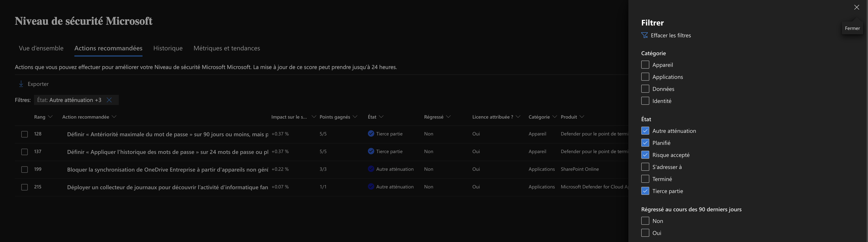Screen dimensions: 868x242
Task: Switch to the Historique tab
Action: pyautogui.click(x=168, y=48)
